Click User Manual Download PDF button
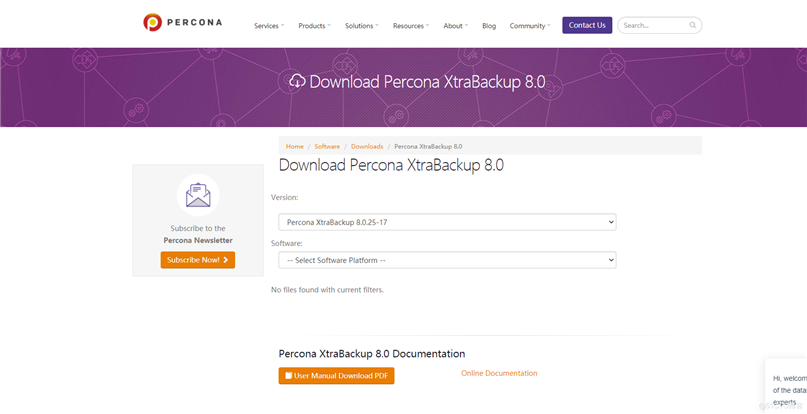 [x=337, y=375]
